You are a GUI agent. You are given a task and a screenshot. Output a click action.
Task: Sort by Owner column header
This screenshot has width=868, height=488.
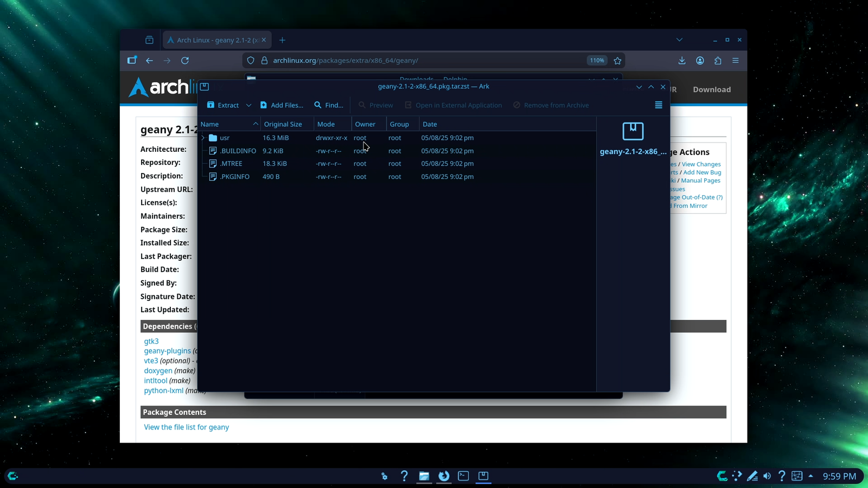[x=369, y=124]
